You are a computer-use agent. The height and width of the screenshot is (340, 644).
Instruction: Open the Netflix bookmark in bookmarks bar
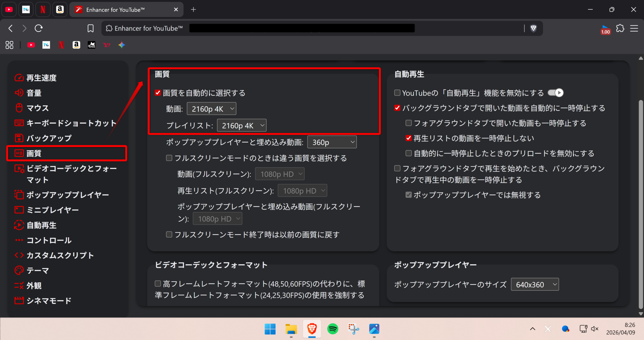[61, 45]
